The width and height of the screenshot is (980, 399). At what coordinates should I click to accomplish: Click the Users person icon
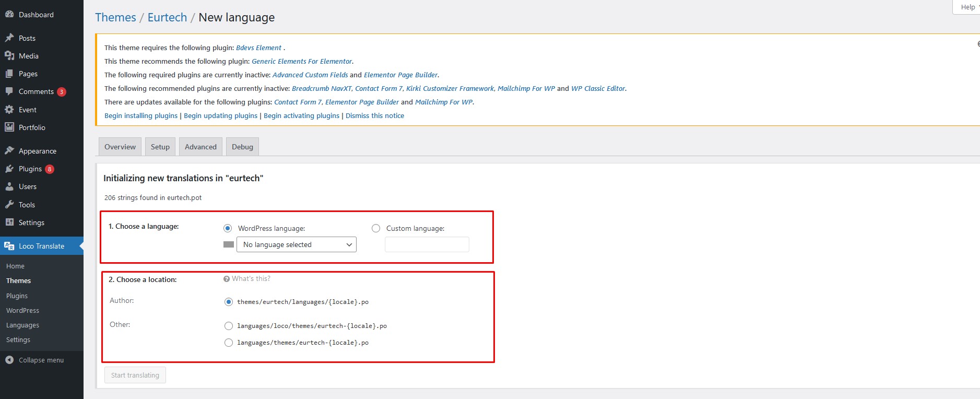9,186
